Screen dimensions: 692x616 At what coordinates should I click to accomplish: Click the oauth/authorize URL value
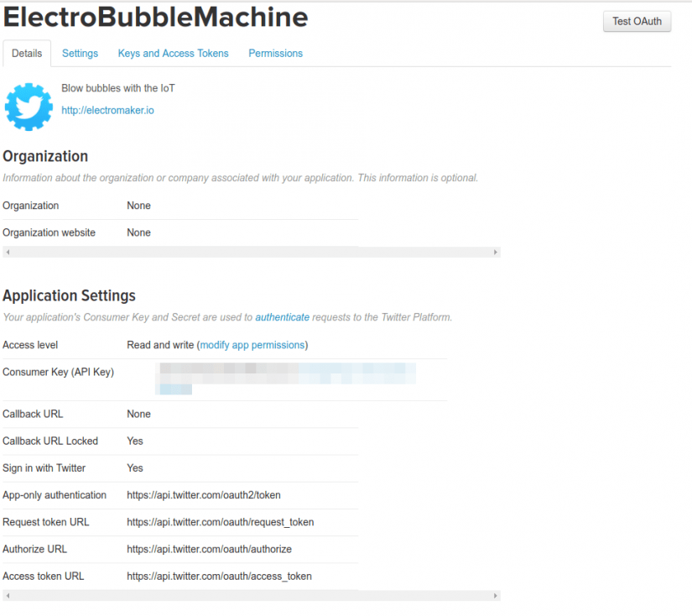[x=209, y=549]
